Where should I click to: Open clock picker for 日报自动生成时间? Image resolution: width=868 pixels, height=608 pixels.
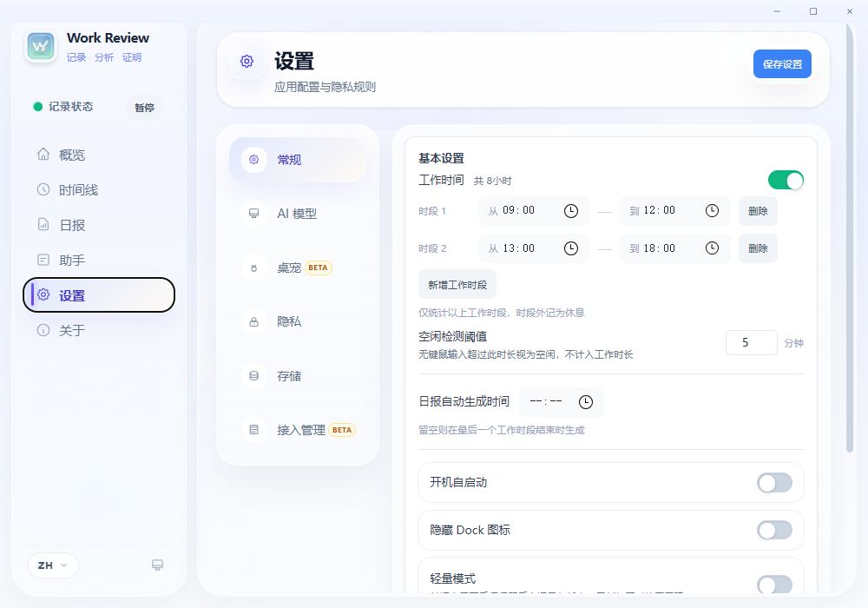[x=586, y=402]
